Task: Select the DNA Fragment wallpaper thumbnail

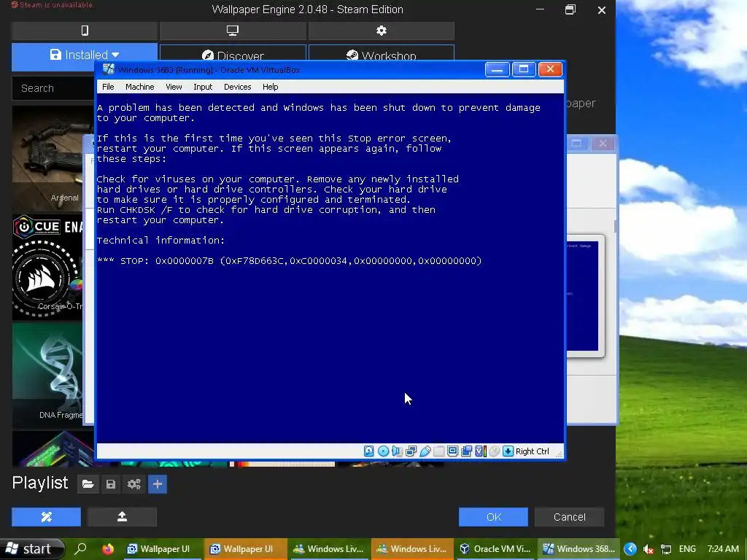Action: (x=47, y=375)
